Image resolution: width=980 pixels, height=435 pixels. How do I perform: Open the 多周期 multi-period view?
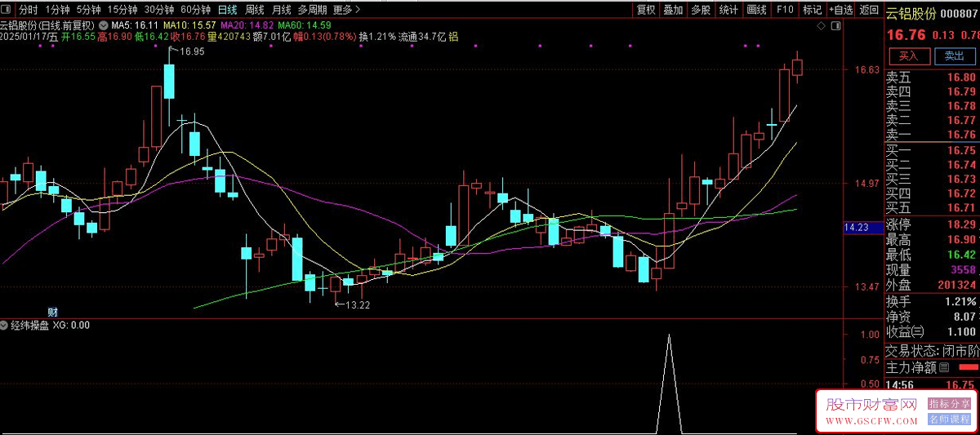pyautogui.click(x=312, y=10)
